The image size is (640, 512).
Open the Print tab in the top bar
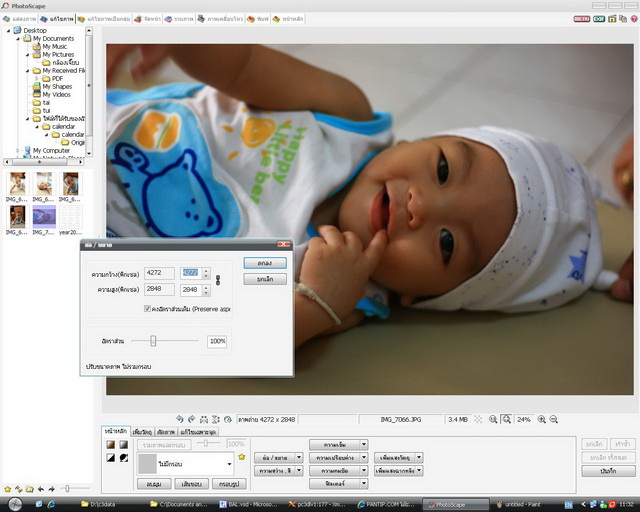point(258,19)
